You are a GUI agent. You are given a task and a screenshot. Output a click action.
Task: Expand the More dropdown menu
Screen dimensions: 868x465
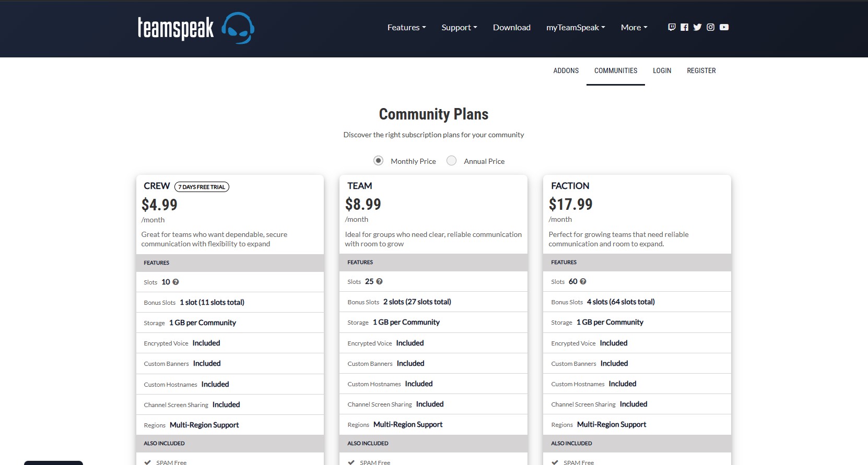tap(634, 27)
